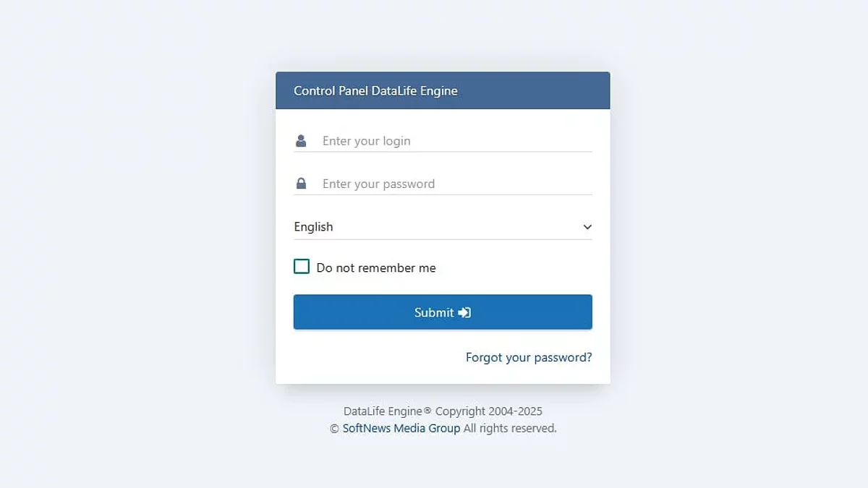Click the registered trademark symbol after DataLife Engine
Viewport: 868px width, 488px height.
pos(427,411)
